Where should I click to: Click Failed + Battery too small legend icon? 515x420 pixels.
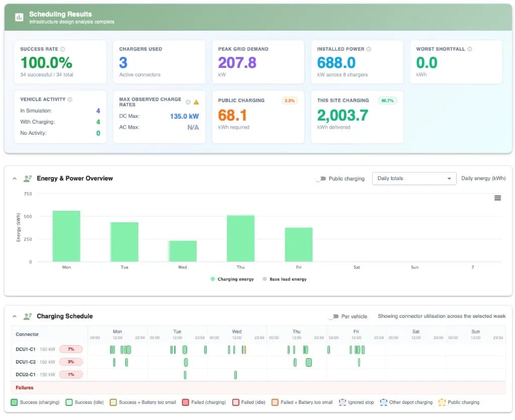(275, 402)
